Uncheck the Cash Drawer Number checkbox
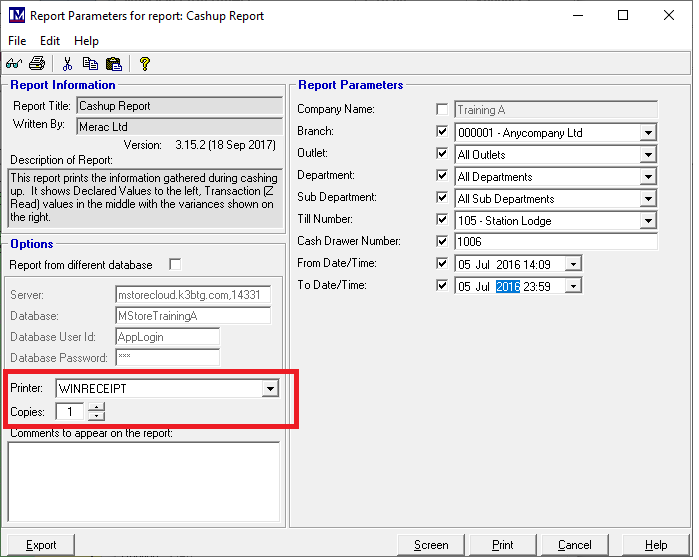The height and width of the screenshot is (560, 699). click(442, 241)
